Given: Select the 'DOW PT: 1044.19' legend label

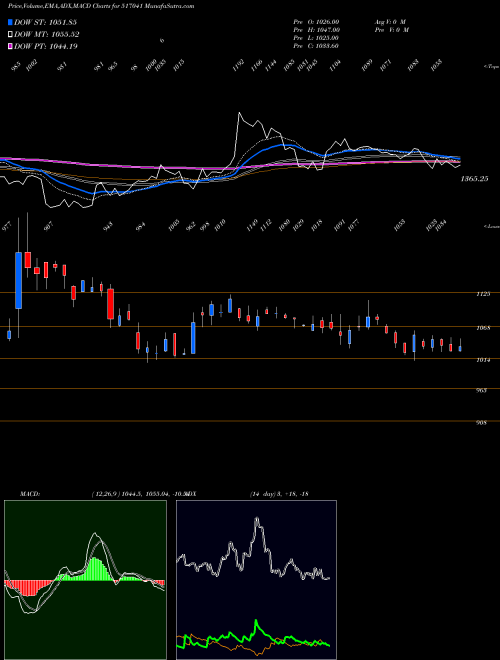Looking at the screenshot, I should [46, 46].
